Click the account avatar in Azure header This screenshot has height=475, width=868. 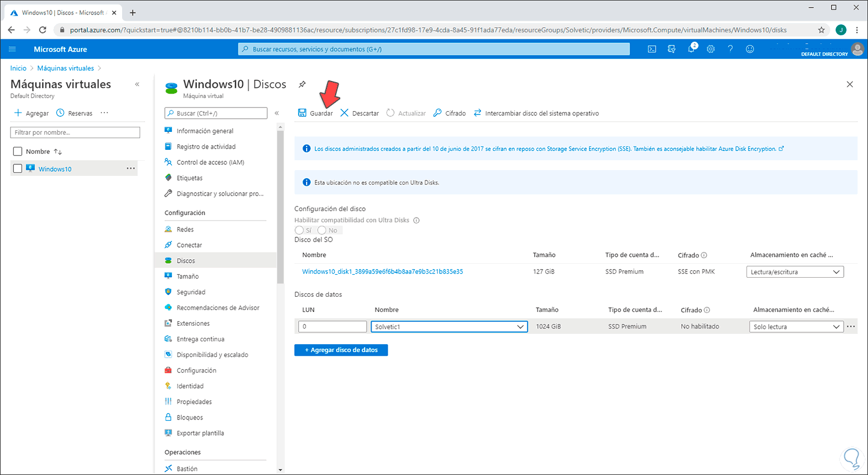click(x=858, y=49)
